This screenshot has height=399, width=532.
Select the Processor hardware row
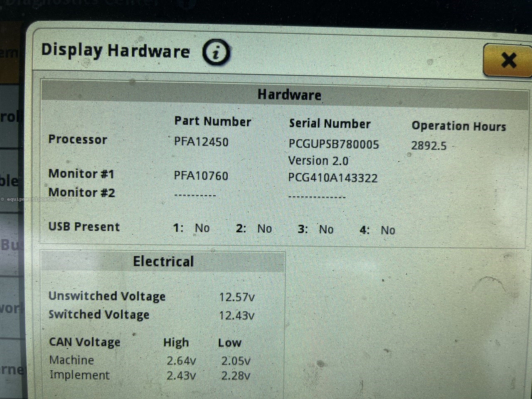click(x=78, y=140)
